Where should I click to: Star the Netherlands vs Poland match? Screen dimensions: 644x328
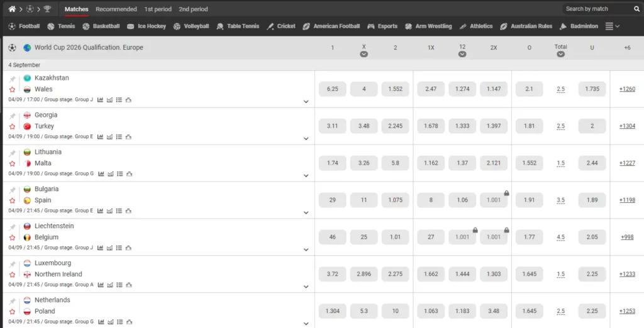[x=12, y=312]
